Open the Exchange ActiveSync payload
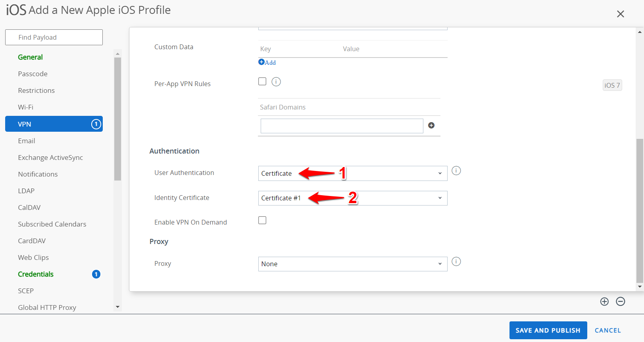 (50, 158)
